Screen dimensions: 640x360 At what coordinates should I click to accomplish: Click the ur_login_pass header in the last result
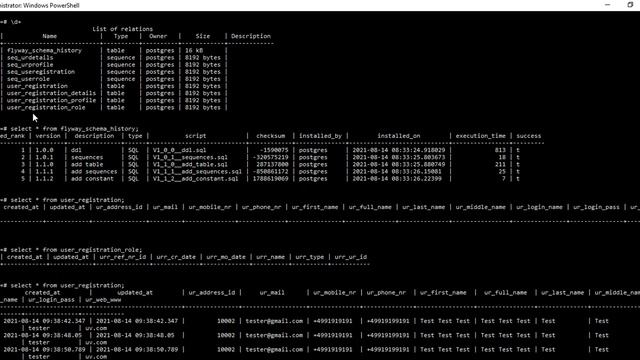click(51, 300)
